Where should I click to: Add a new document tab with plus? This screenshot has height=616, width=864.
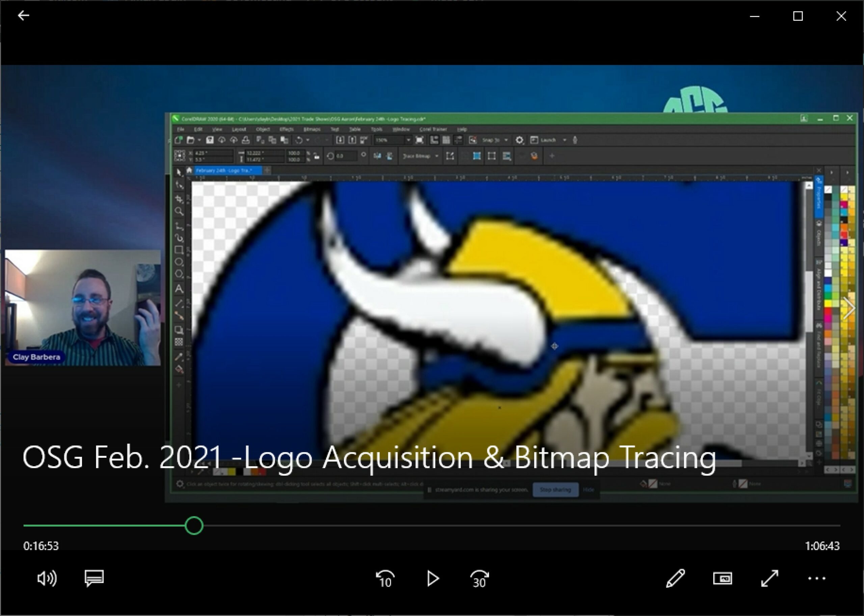point(267,171)
